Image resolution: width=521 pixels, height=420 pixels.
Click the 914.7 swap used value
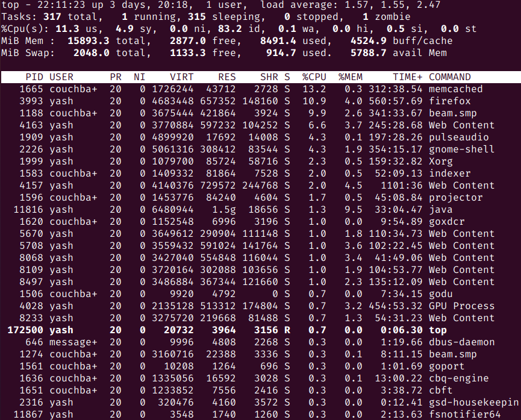(x=281, y=53)
